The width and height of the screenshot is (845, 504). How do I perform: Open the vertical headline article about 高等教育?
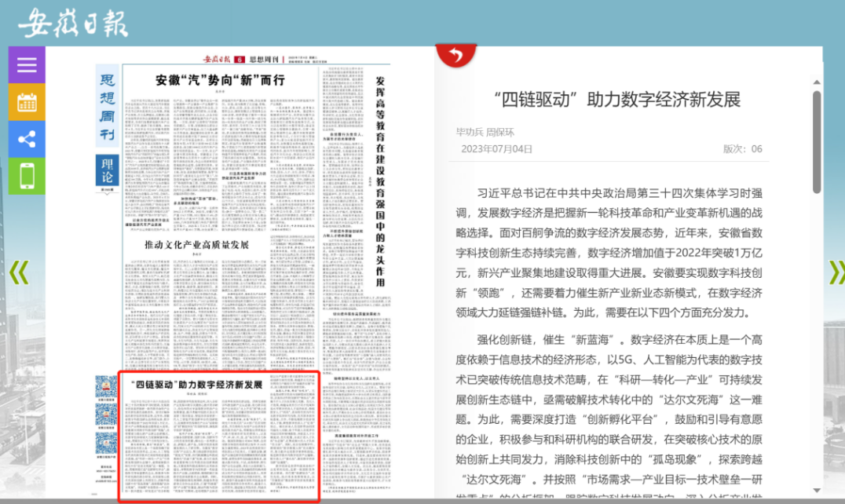point(380,181)
